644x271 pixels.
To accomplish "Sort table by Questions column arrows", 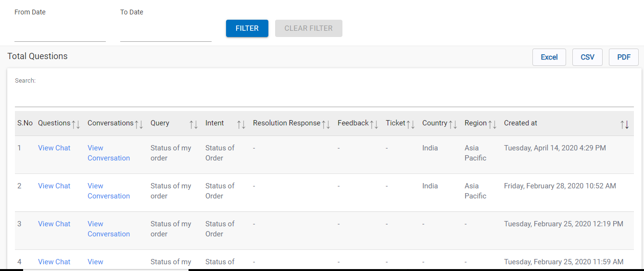I will point(76,124).
